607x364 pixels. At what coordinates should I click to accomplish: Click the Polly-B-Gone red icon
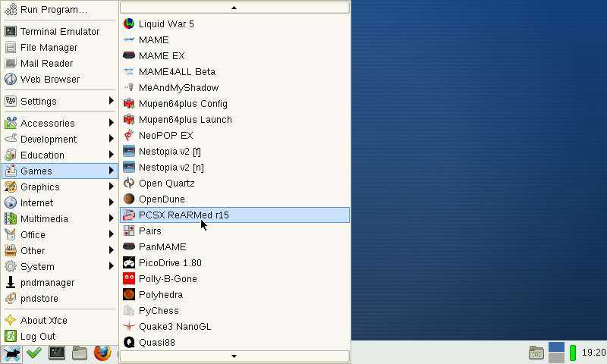129,278
